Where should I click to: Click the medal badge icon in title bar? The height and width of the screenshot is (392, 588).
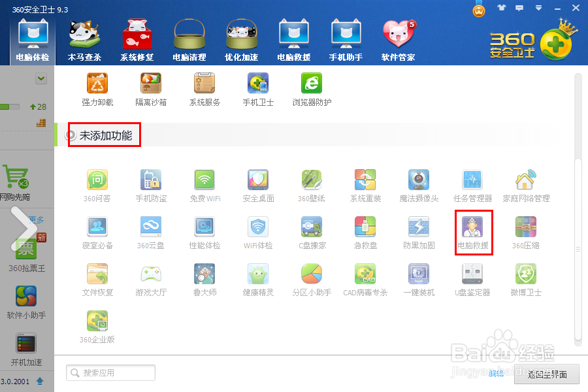(479, 10)
